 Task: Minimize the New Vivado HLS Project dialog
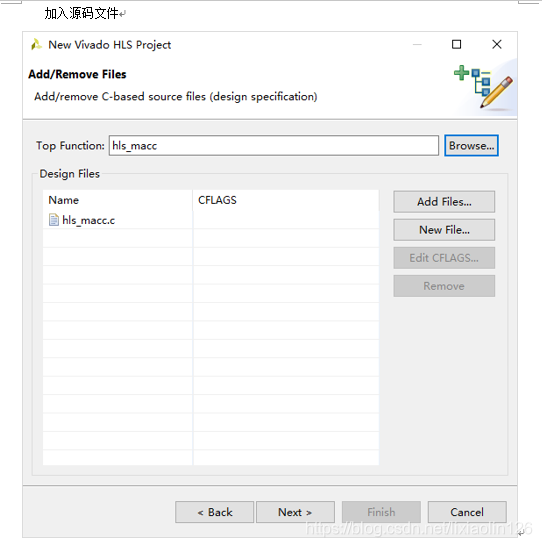pos(417,45)
